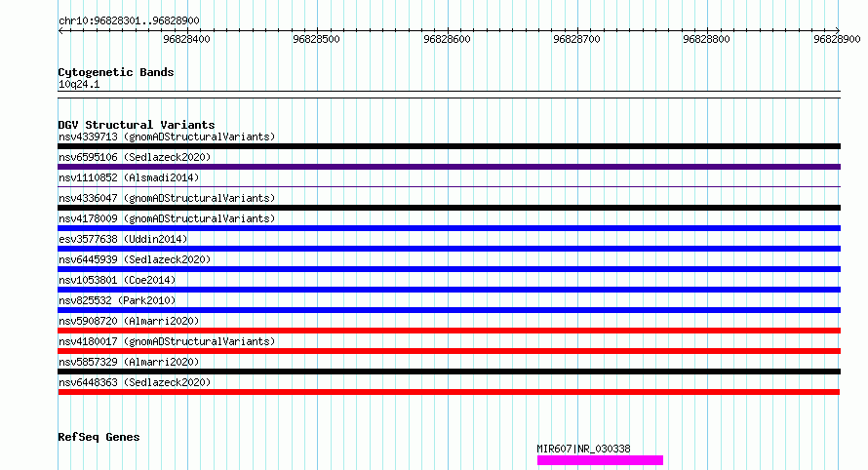This screenshot has width=868, height=470.
Task: Click the black bar under nsv4336047
Action: [x=449, y=208]
